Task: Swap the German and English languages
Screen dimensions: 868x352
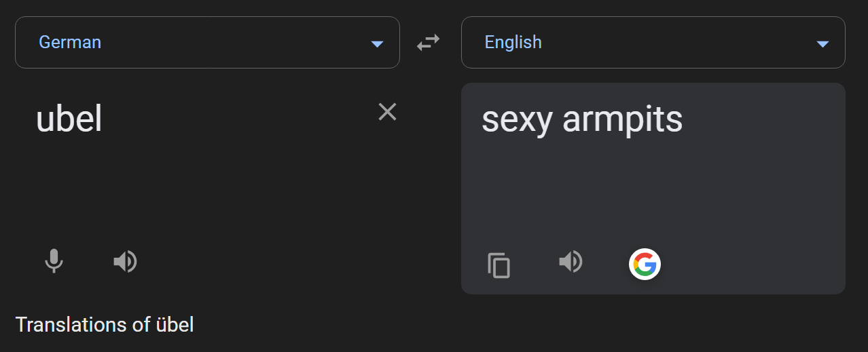Action: [x=428, y=43]
